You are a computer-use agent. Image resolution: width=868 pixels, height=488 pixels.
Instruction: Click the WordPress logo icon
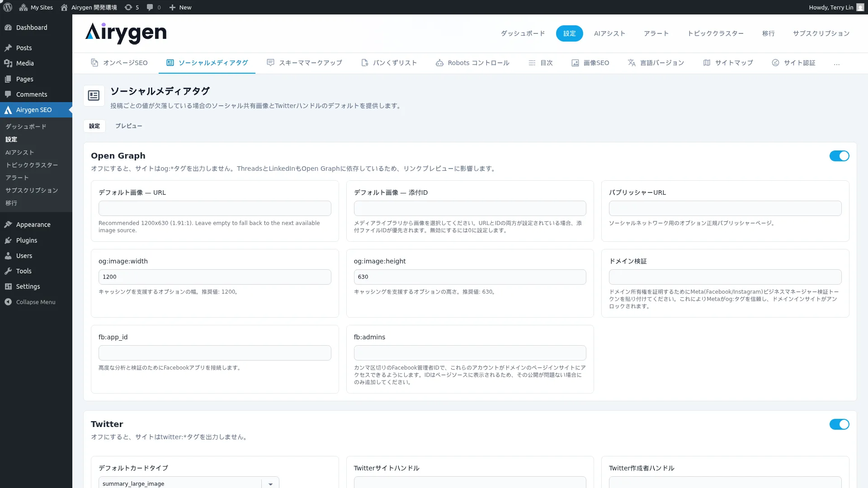click(8, 7)
